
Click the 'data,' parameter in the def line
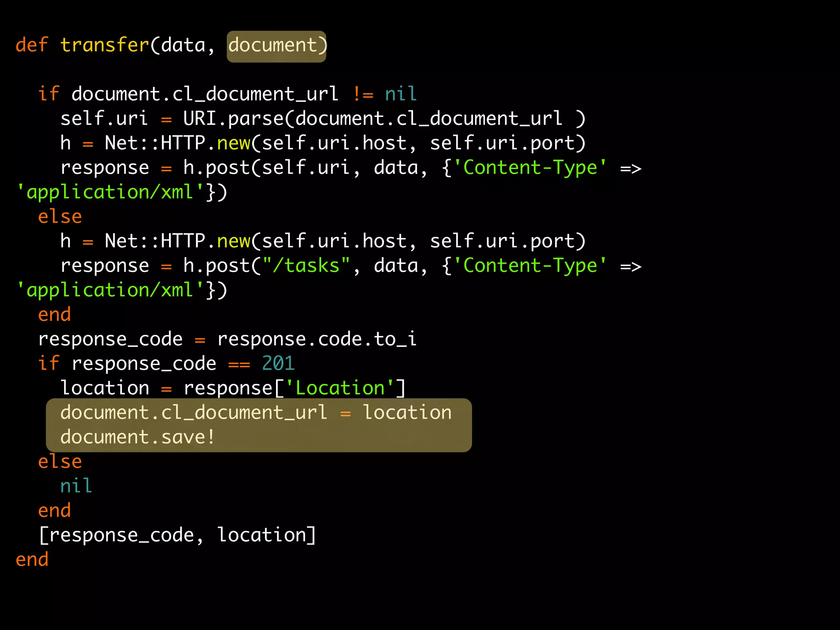[188, 45]
